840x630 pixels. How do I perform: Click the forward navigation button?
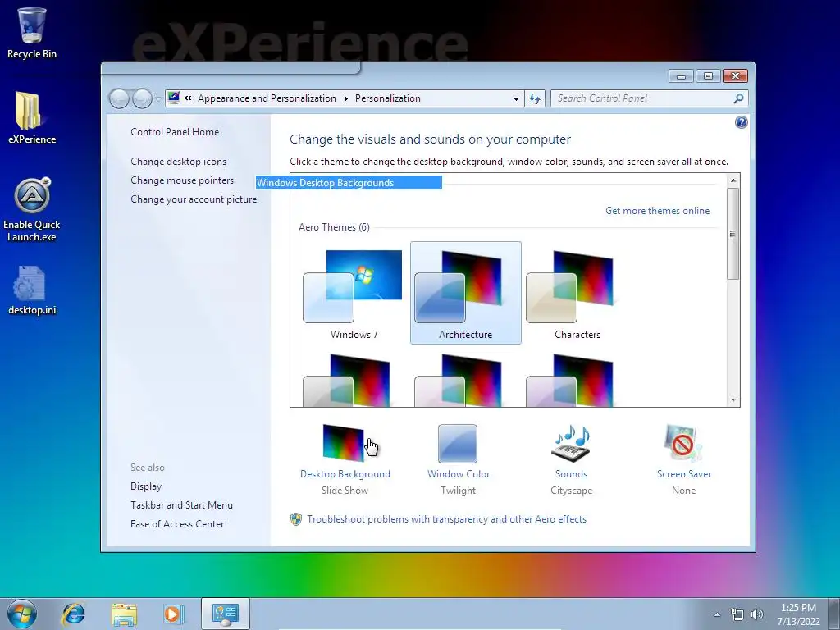[x=142, y=98]
